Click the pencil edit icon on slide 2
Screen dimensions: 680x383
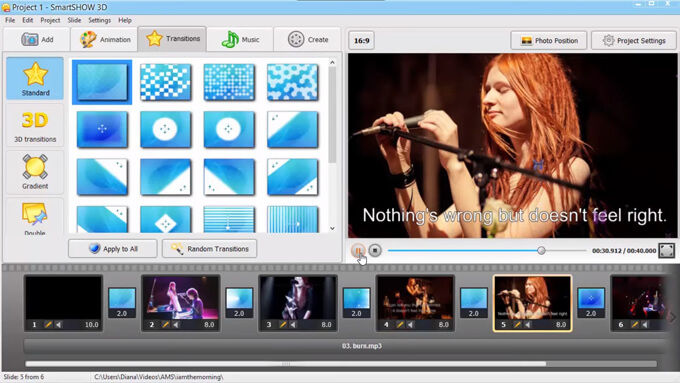click(165, 324)
